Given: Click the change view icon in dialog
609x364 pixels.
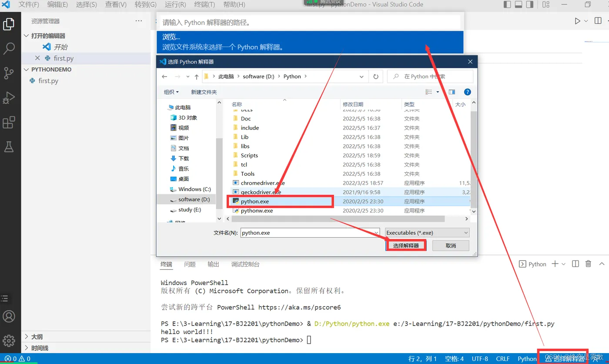Looking at the screenshot, I should [429, 92].
